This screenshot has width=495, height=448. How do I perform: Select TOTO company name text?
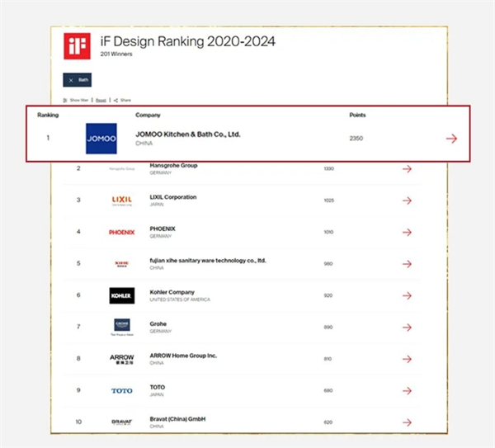[158, 388]
